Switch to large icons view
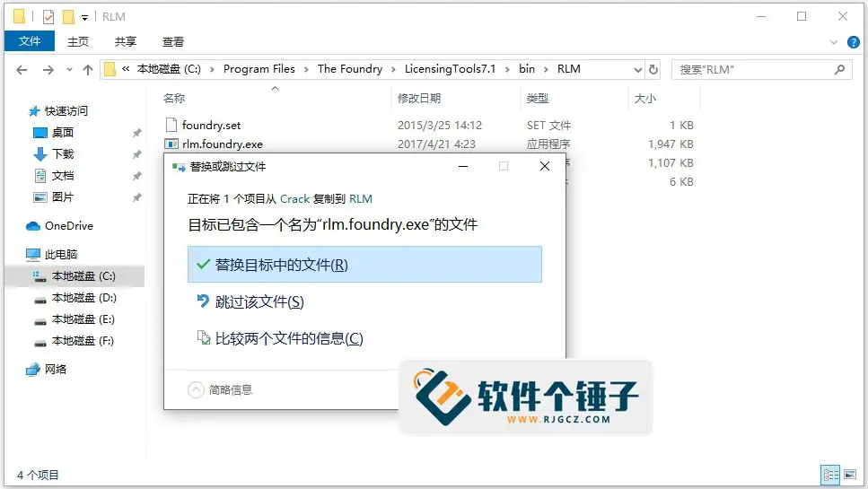The width and height of the screenshot is (868, 489). (850, 475)
